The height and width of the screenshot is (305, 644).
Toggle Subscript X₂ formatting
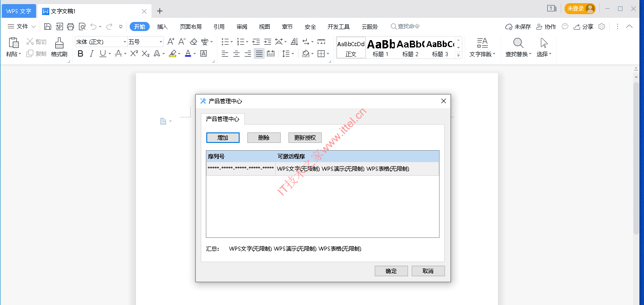click(145, 54)
